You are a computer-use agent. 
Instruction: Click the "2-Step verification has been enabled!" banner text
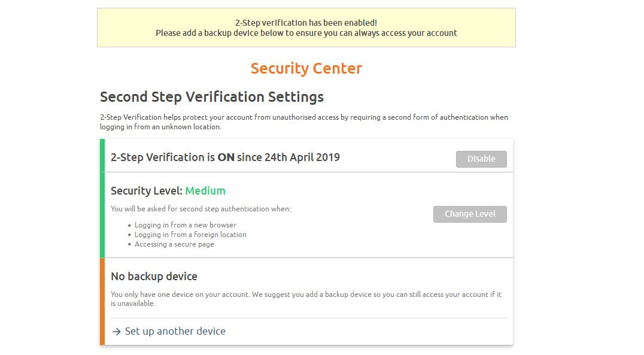[x=306, y=23]
